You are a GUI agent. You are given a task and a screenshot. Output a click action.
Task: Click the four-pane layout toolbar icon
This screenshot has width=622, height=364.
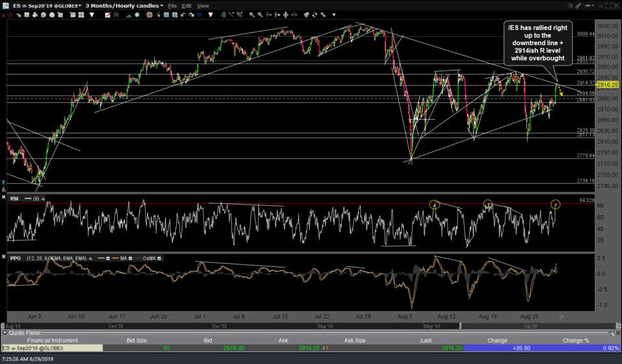tap(82, 15)
